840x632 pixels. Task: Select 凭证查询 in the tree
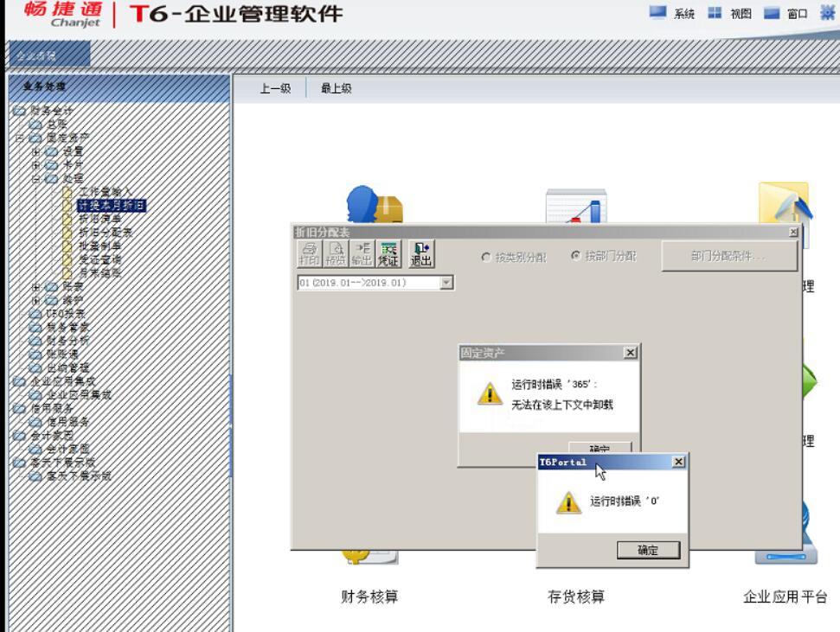(99, 259)
